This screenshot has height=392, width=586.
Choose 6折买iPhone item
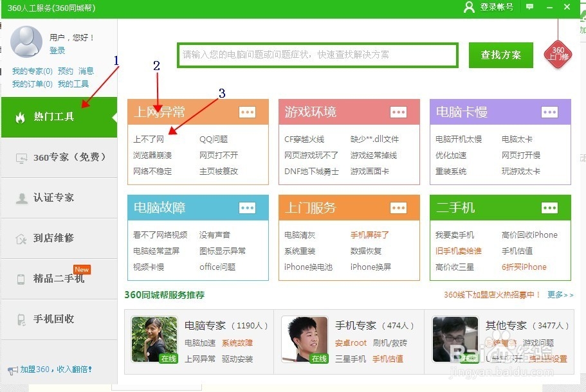click(x=524, y=267)
